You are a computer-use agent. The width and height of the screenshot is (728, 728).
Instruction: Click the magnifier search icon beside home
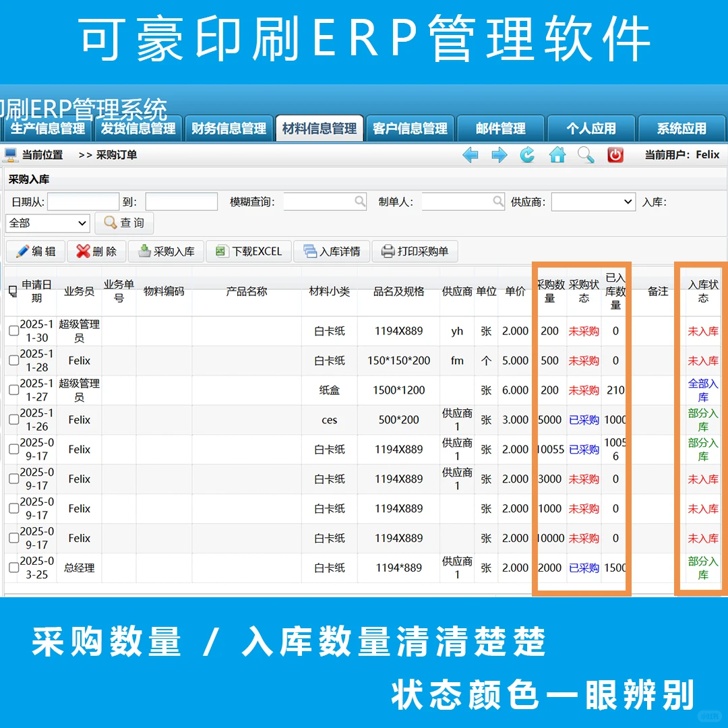coord(585,155)
